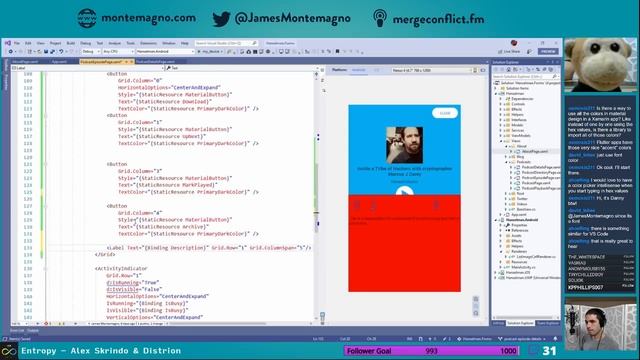Viewport: 640px width, 360px height.
Task: Start debugging on the selected device
Action: click(210, 51)
